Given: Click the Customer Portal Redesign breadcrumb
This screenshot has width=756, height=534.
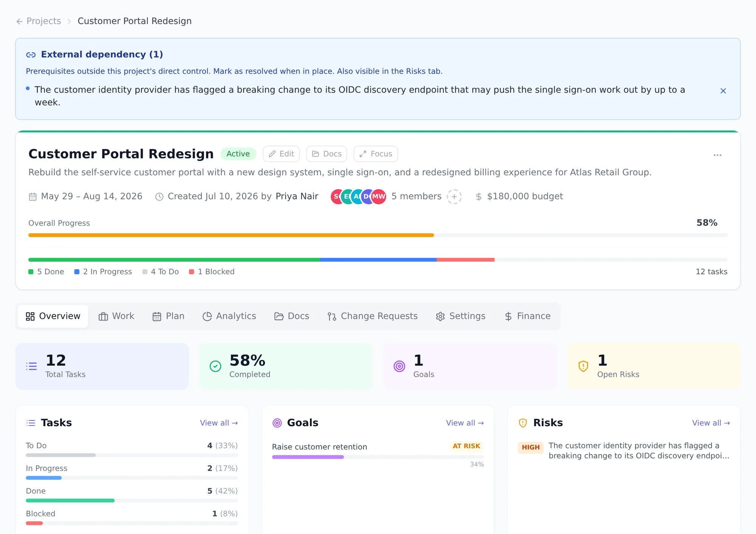Looking at the screenshot, I should (x=135, y=21).
